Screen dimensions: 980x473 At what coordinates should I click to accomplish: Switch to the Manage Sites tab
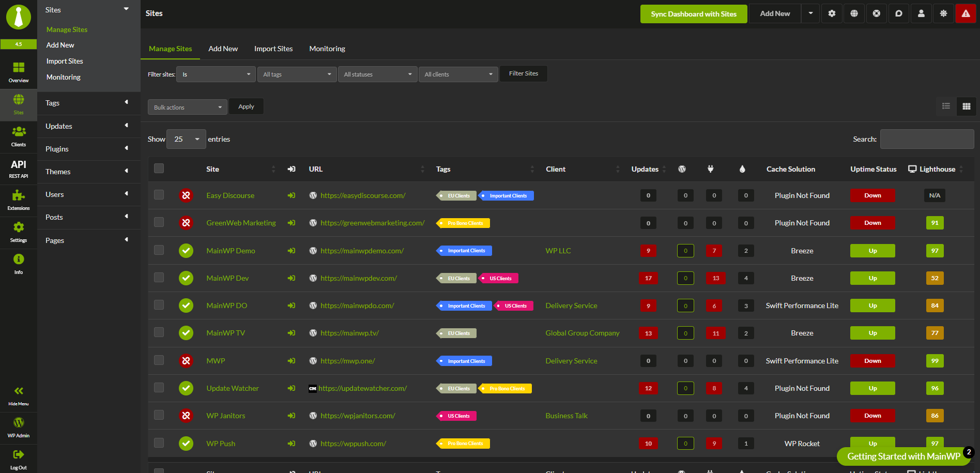click(171, 49)
